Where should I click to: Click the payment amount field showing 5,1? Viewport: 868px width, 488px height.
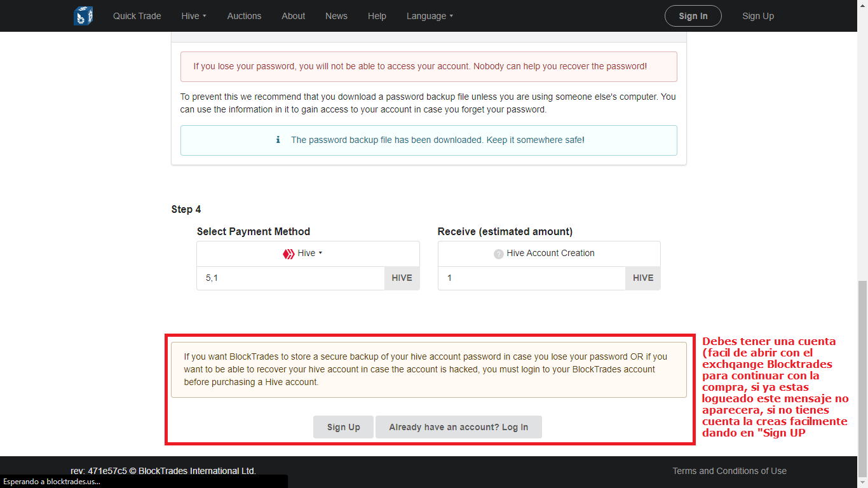point(290,278)
